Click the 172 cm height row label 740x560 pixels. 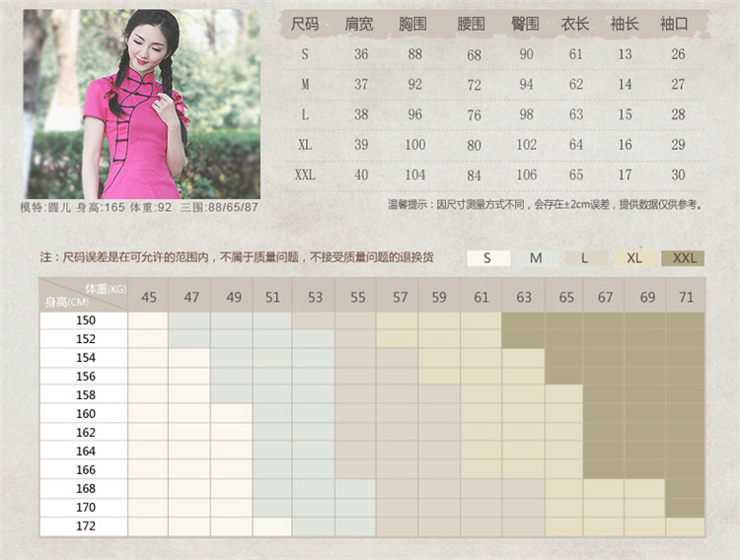pyautogui.click(x=85, y=526)
